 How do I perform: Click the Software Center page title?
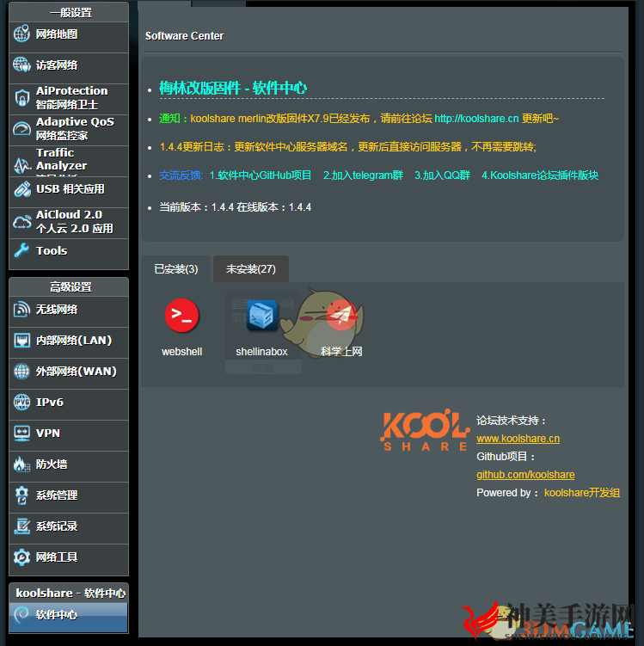pyautogui.click(x=184, y=36)
